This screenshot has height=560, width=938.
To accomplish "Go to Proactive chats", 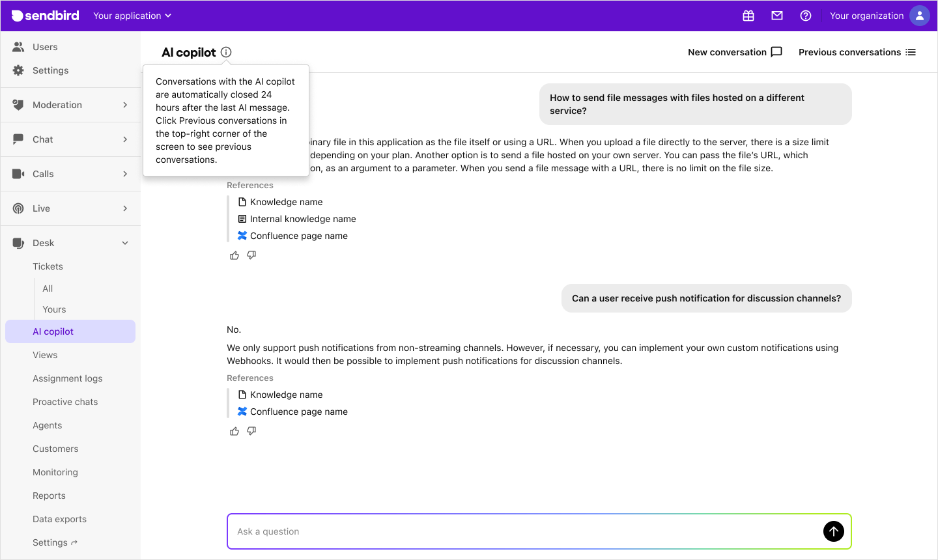I will click(x=65, y=402).
